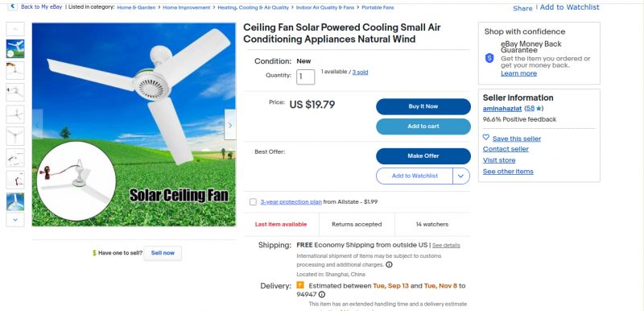Open Portable Fans breadcrumb category
Image resolution: width=644 pixels, height=311 pixels.
pyautogui.click(x=378, y=7)
